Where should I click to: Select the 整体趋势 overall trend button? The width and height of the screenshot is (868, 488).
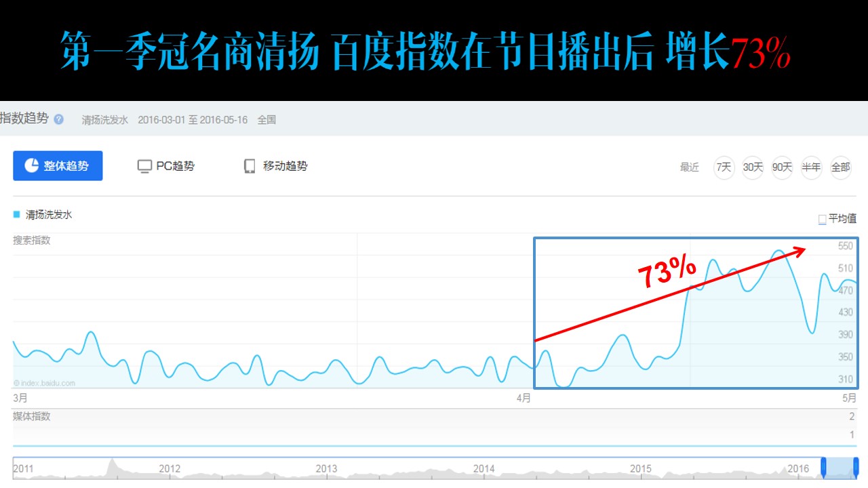(x=58, y=165)
